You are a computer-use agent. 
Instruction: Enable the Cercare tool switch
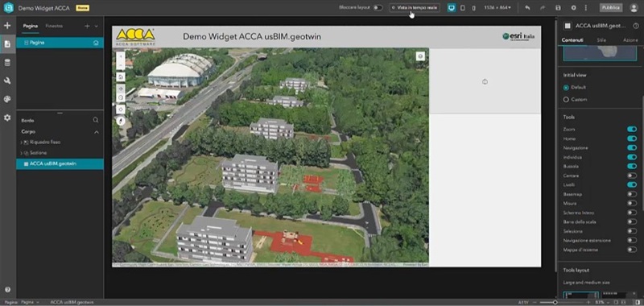[632, 176]
